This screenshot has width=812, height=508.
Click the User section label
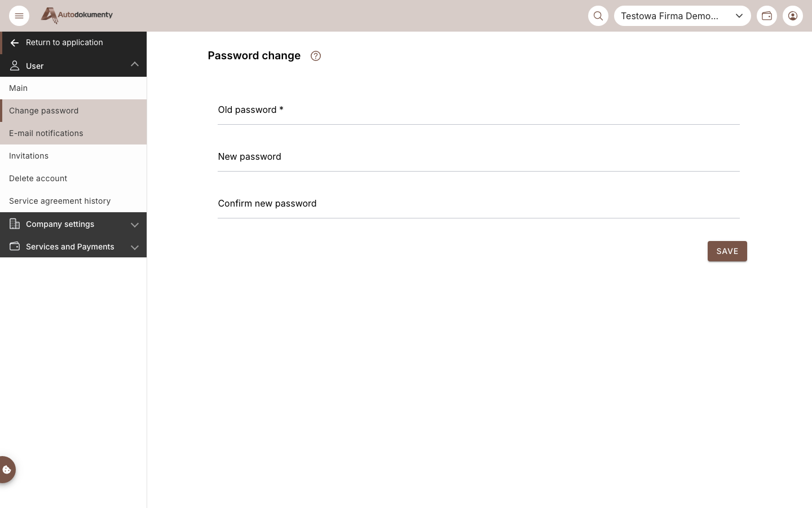[34, 66]
